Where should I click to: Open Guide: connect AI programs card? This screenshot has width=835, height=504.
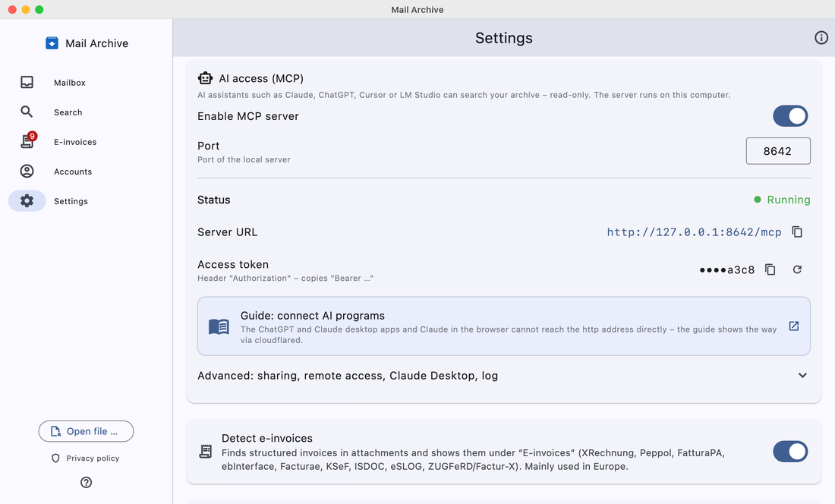503,326
